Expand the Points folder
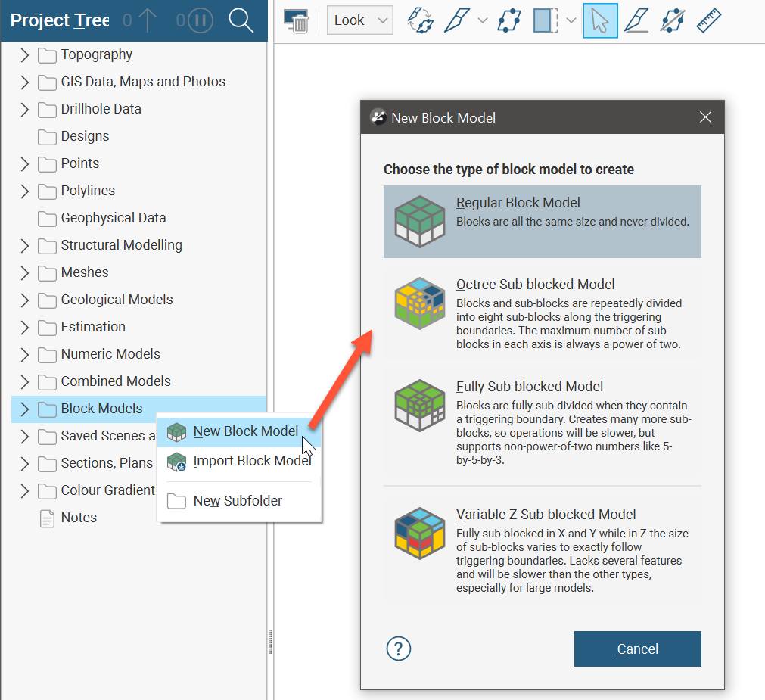 point(25,164)
